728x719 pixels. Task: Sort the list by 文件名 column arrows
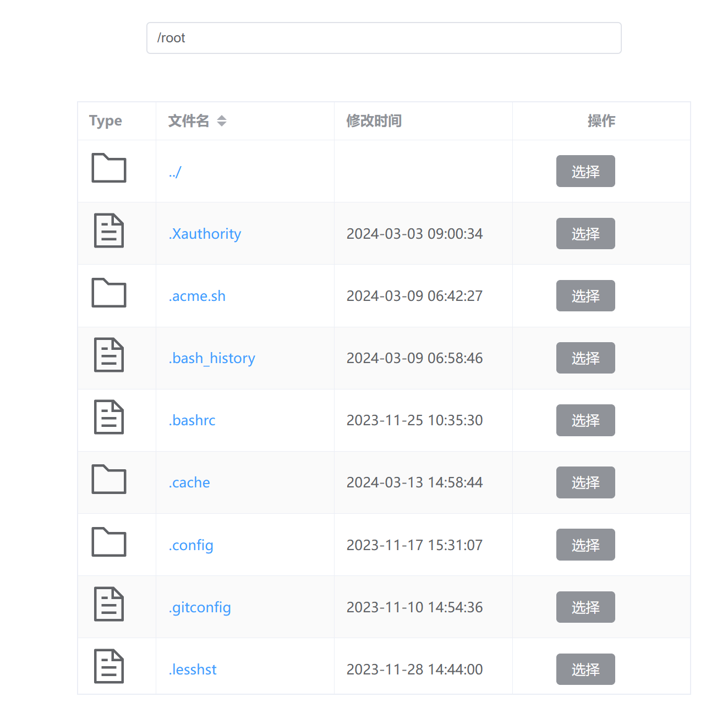point(222,121)
